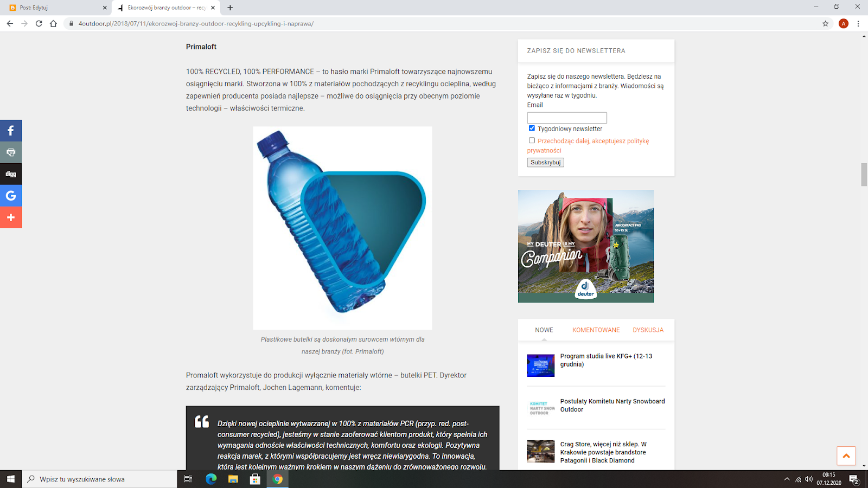Close the Post: Edytuj tab

(x=105, y=8)
